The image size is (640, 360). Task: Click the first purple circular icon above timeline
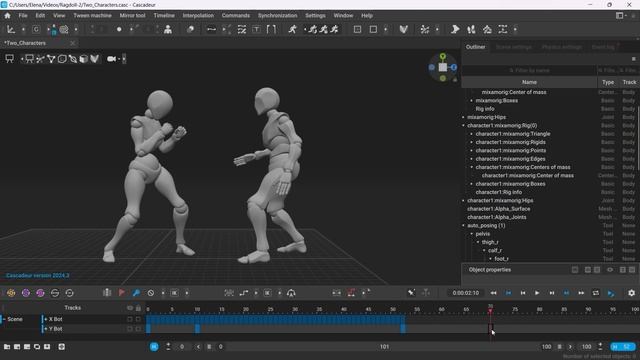[x=26, y=293]
